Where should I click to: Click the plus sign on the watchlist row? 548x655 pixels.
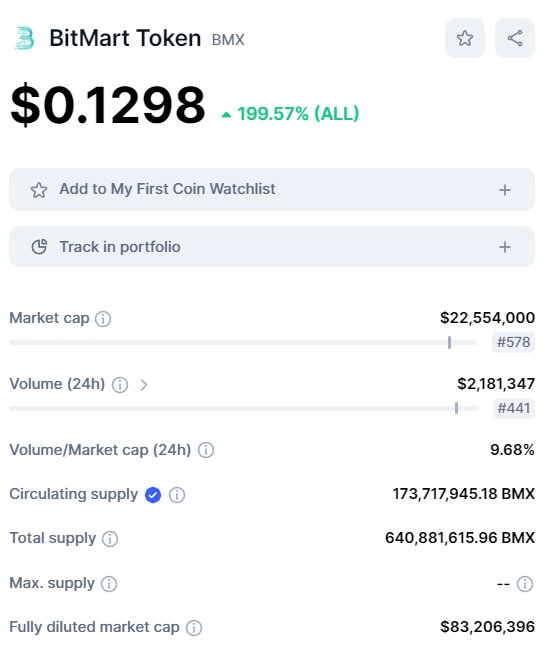tap(505, 190)
